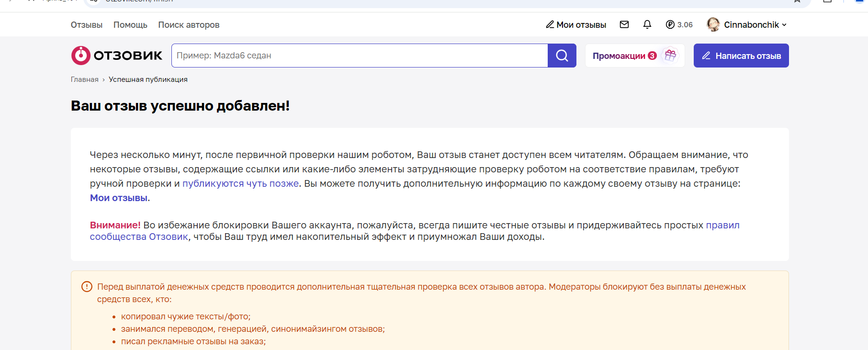Click the bullet 'копировал чужие тексты/фото;'
Image resolution: width=868 pixels, height=350 pixels.
coord(186,316)
